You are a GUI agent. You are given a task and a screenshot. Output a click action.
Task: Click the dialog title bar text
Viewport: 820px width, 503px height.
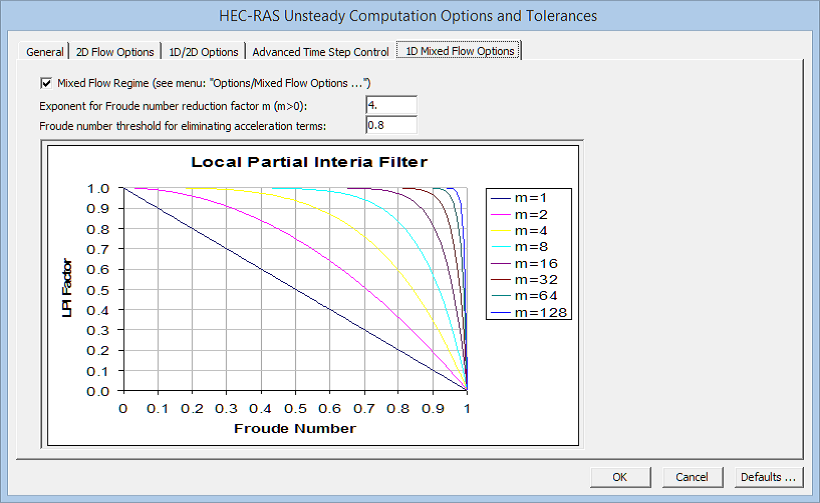pos(408,16)
